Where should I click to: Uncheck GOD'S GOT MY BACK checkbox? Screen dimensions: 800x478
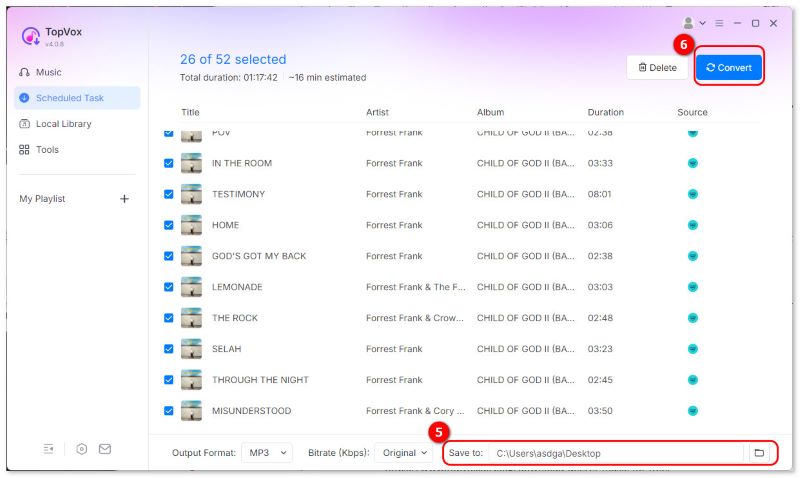coord(169,256)
